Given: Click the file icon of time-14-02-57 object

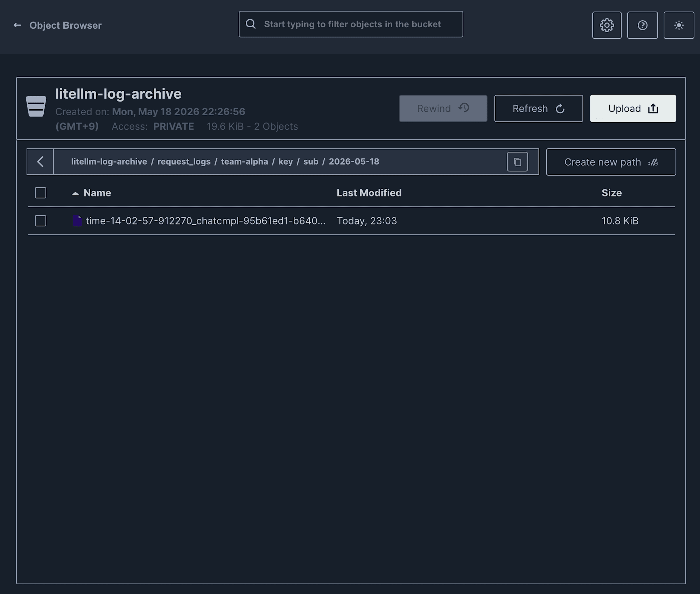Looking at the screenshot, I should tap(77, 221).
